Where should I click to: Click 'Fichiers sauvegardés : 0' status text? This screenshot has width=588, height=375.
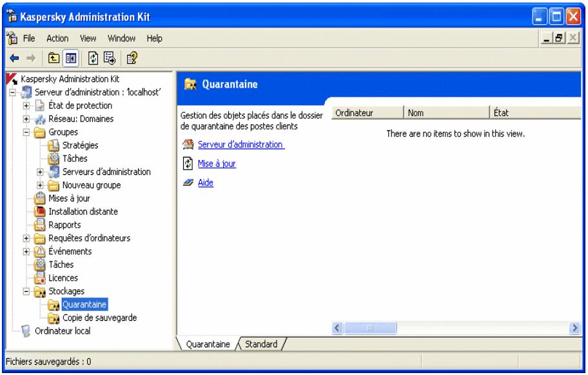(x=48, y=361)
